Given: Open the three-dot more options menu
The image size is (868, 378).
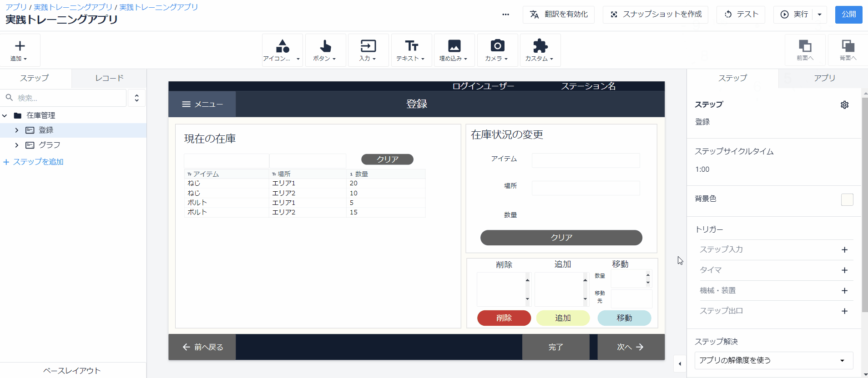Looking at the screenshot, I should (505, 15).
